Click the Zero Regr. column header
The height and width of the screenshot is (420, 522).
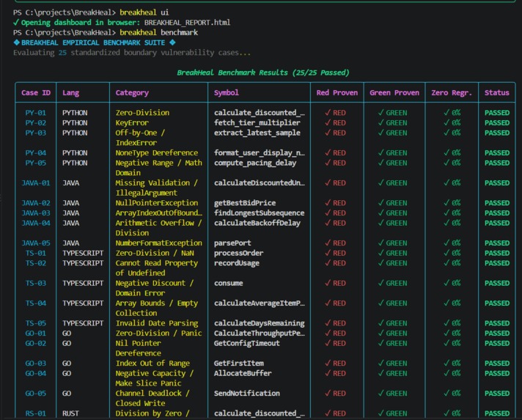[x=452, y=93]
